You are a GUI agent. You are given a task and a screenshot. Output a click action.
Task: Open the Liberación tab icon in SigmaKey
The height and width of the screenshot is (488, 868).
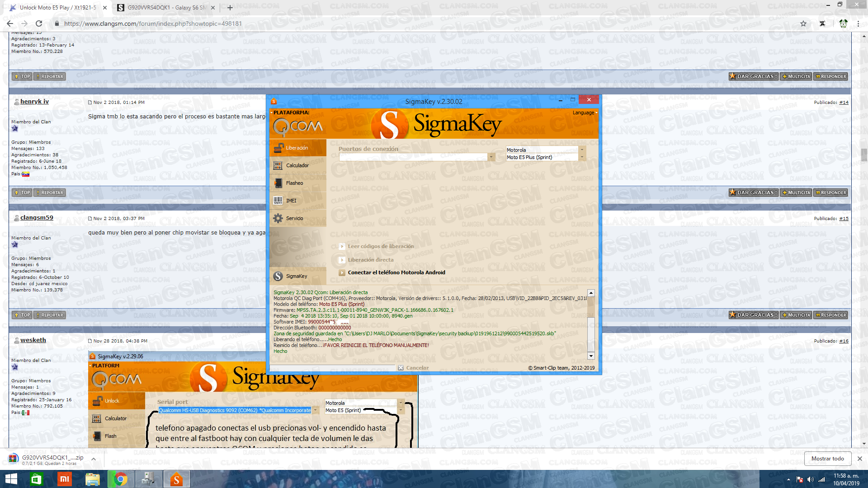278,148
